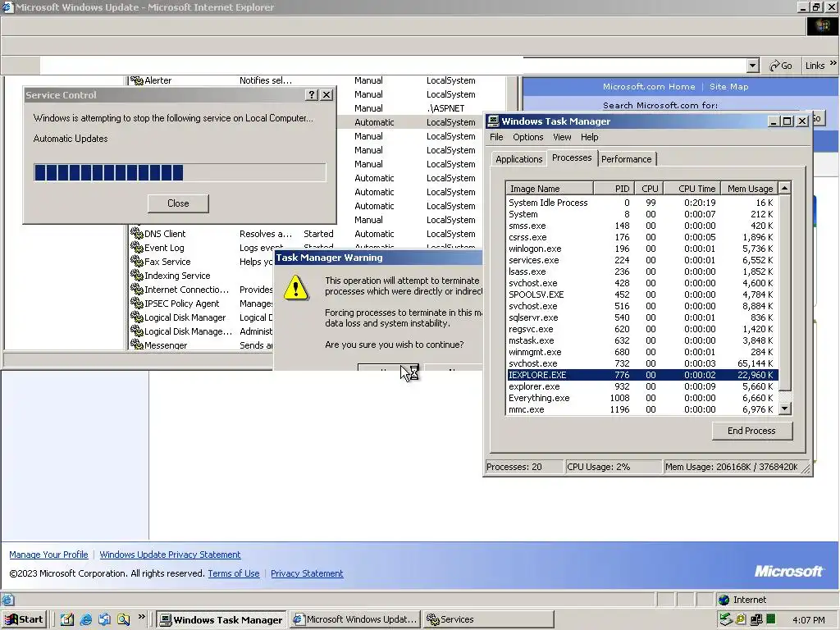This screenshot has height=630, width=840.
Task: Click the IPSEC Policy Agent icon
Action: 137,304
